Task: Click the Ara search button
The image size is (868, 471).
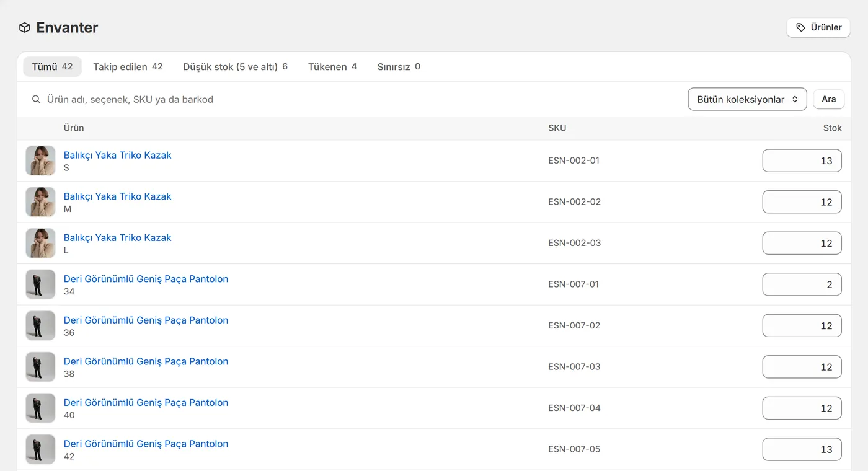Action: 828,99
